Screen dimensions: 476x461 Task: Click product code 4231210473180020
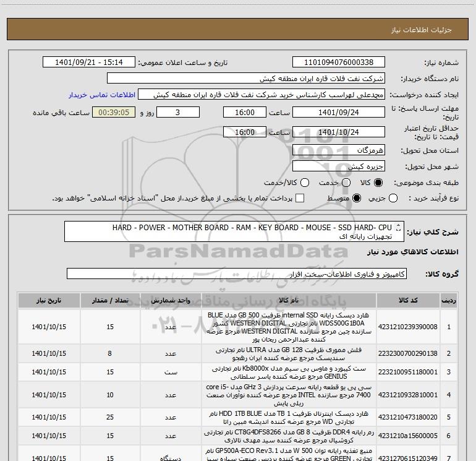408,417
